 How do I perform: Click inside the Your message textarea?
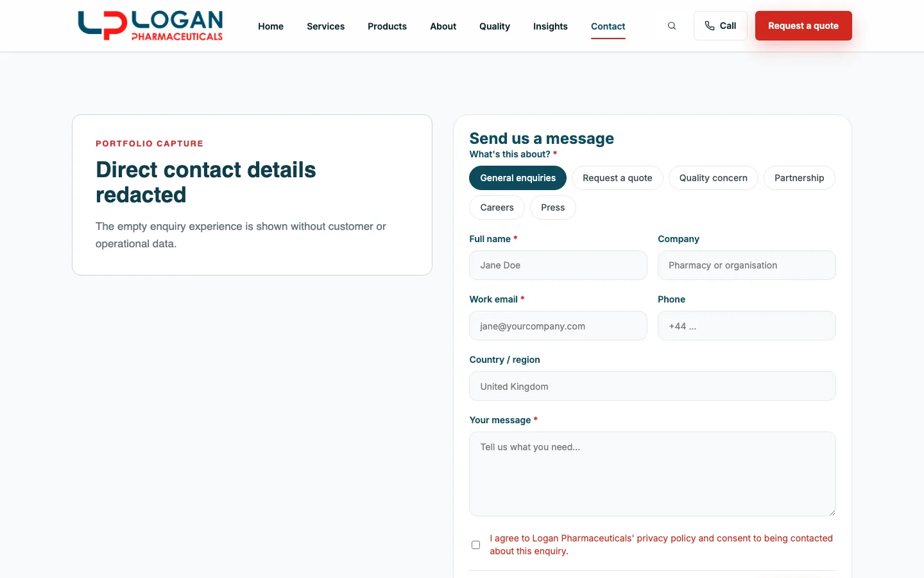(x=653, y=474)
